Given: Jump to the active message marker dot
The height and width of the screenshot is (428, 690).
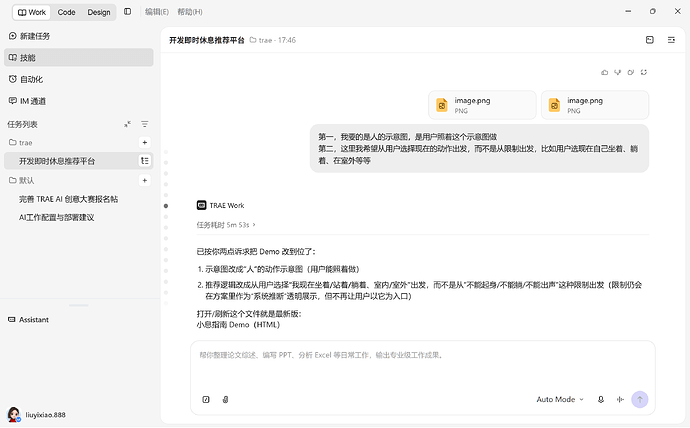Looking at the screenshot, I should (x=166, y=205).
